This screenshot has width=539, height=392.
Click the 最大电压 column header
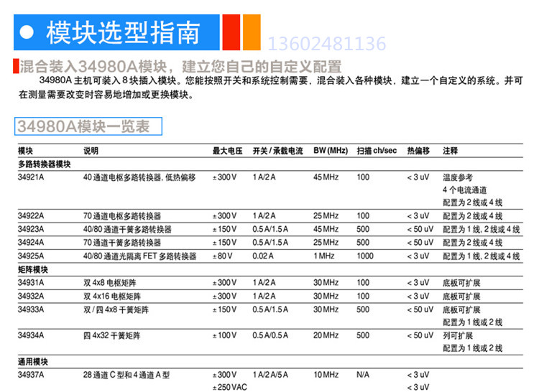(x=227, y=151)
